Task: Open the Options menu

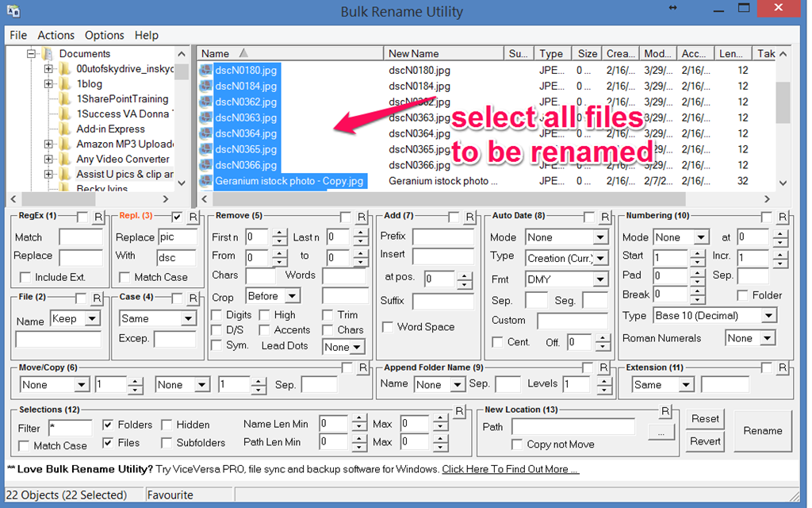Action: pyautogui.click(x=104, y=35)
